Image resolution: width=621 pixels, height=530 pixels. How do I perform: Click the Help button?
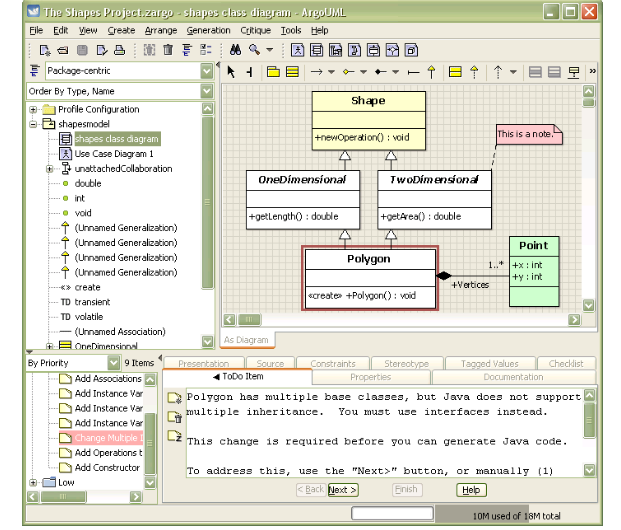[471, 490]
